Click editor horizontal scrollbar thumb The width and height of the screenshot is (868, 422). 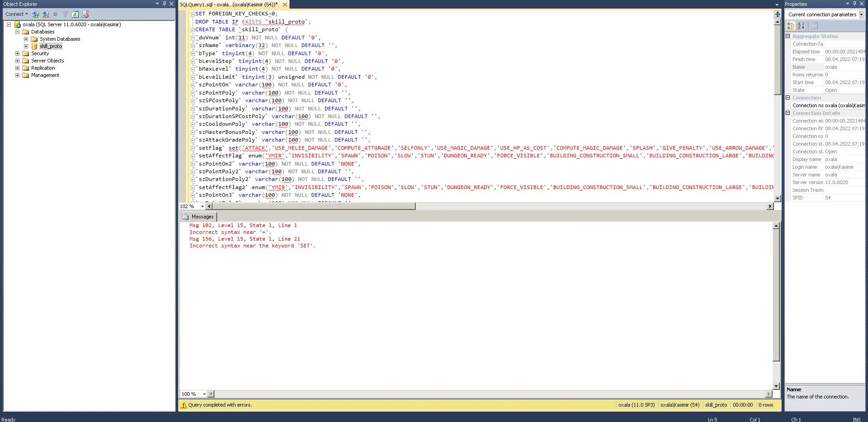[314, 206]
